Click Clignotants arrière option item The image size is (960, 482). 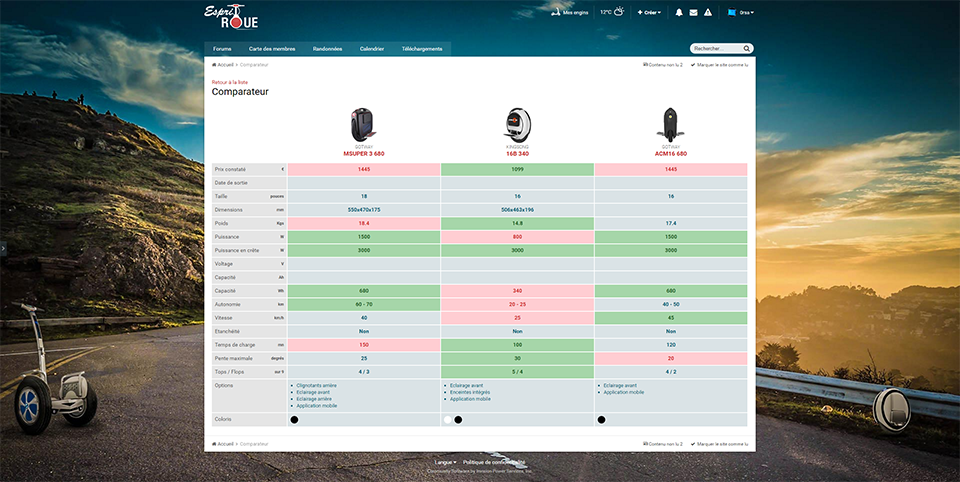coord(317,385)
